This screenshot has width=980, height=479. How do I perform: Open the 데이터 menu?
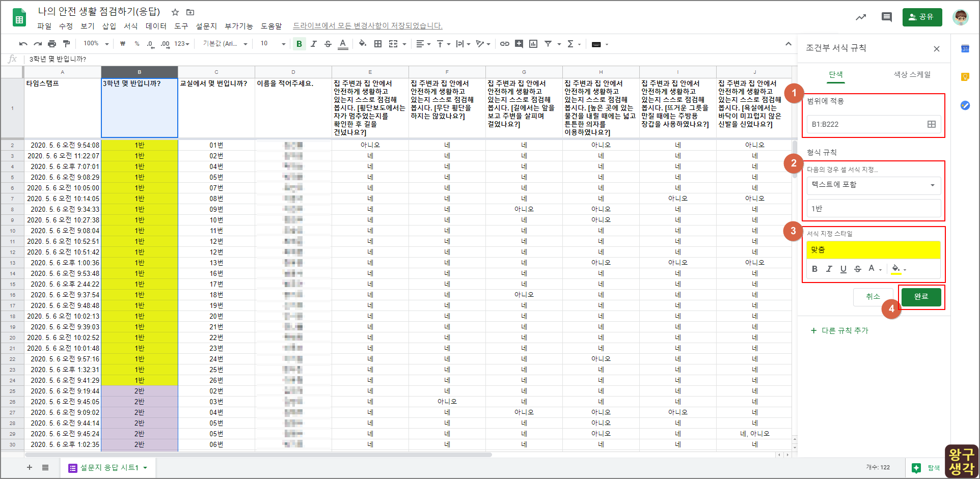point(156,26)
